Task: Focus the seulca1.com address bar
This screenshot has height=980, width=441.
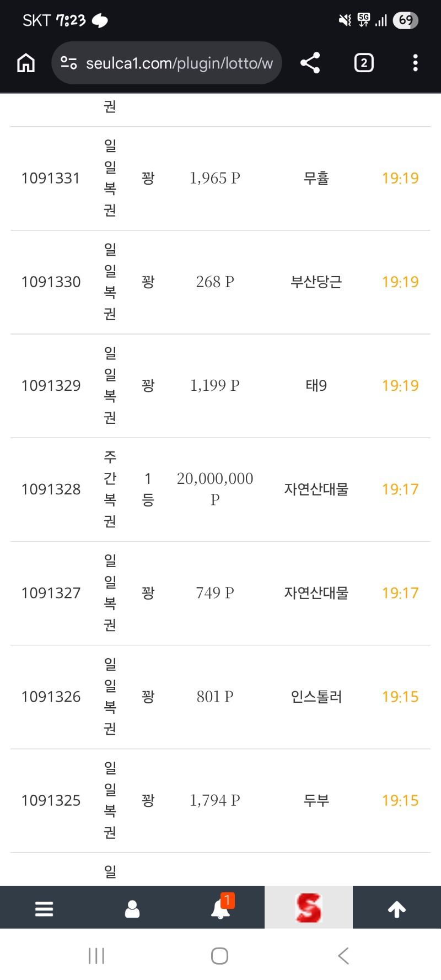Action: (179, 63)
